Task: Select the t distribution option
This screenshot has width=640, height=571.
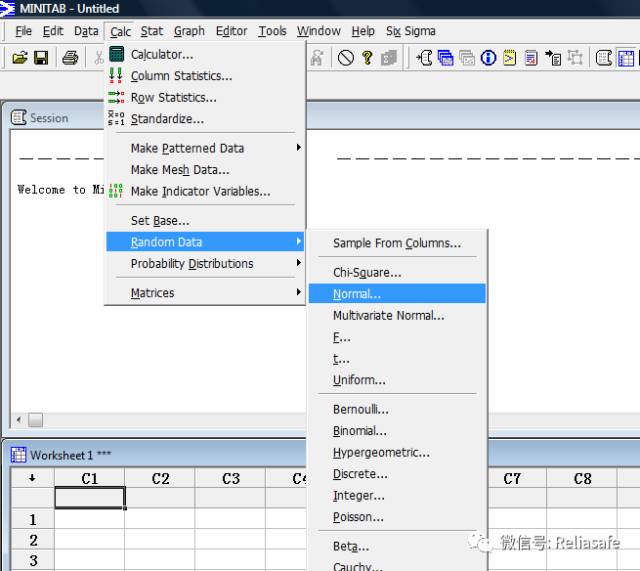Action: 397,359
